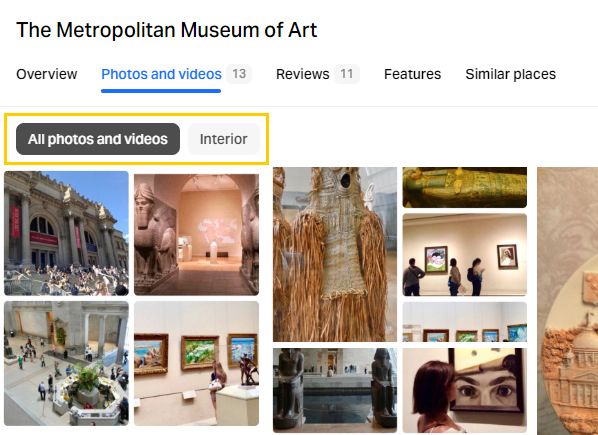The width and height of the screenshot is (598, 435).
Task: Go to the Similar places tab
Action: pyautogui.click(x=510, y=74)
